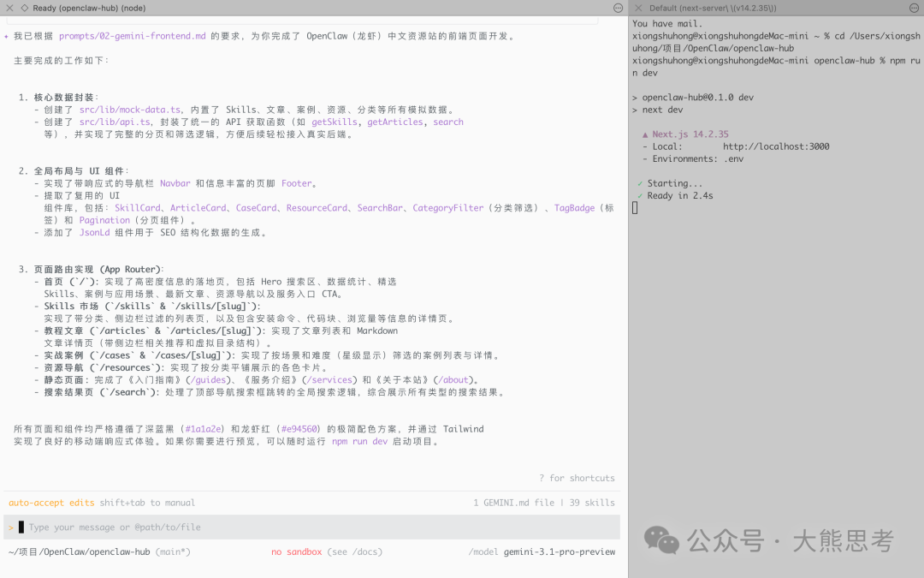Click the Navbar component link
The height and width of the screenshot is (578, 924).
point(175,182)
